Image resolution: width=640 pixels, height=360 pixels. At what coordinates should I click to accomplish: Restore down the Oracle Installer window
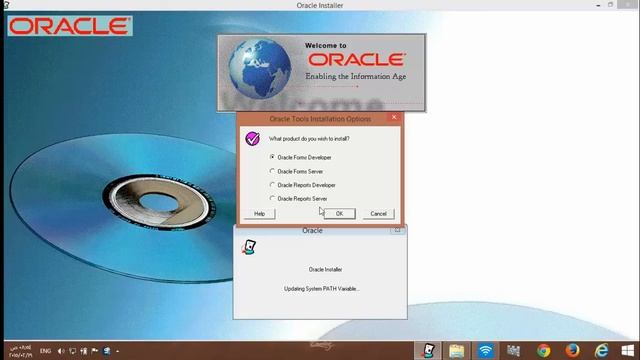pyautogui.click(x=611, y=5)
